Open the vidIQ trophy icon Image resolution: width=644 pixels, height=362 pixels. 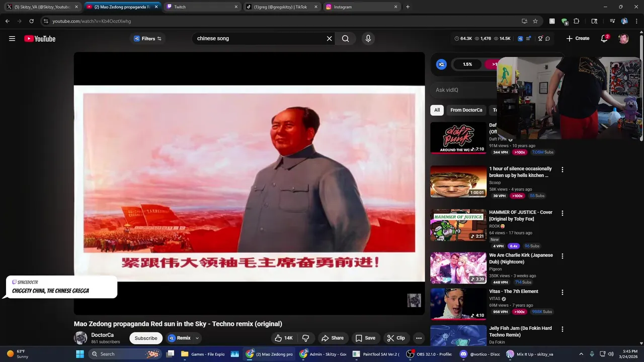[540, 39]
